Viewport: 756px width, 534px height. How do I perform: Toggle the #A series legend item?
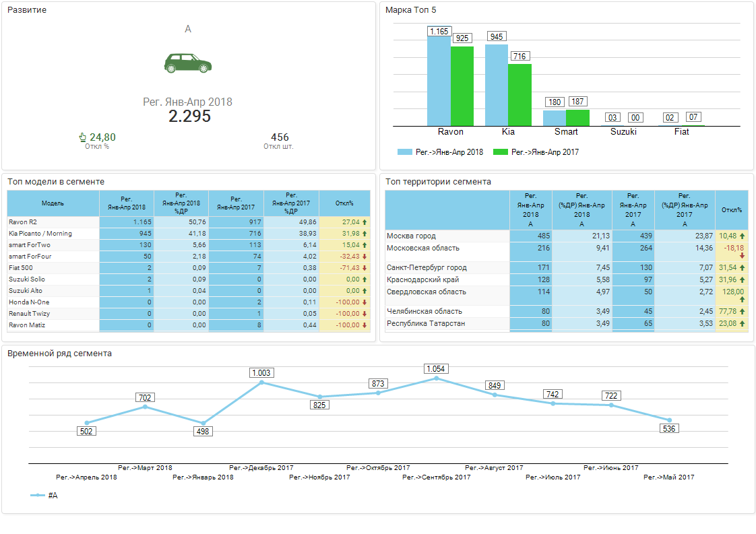(x=44, y=495)
